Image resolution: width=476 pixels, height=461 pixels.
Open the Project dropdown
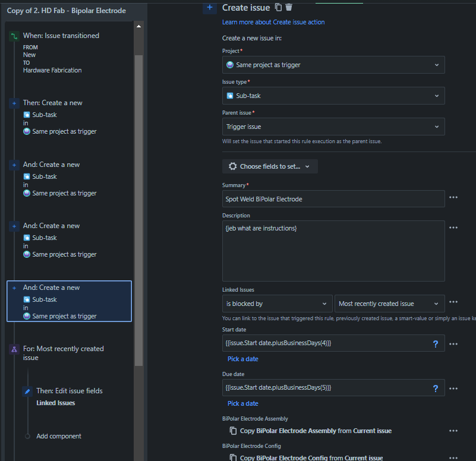[x=333, y=65]
